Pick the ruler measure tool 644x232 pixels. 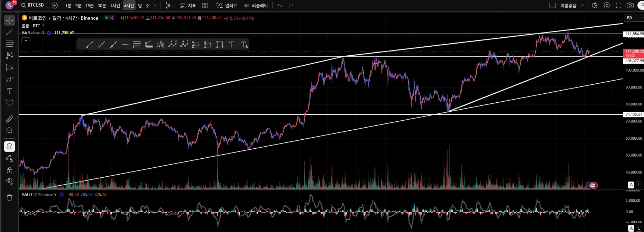click(9, 119)
